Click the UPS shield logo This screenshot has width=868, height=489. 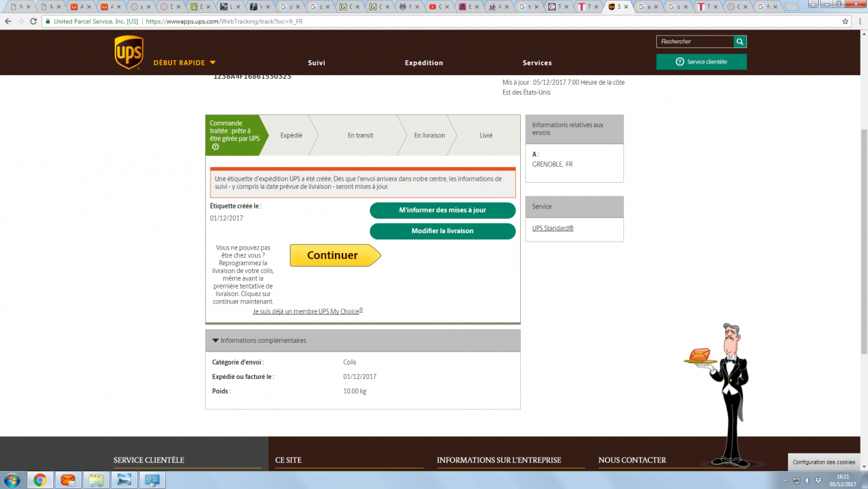pos(128,53)
